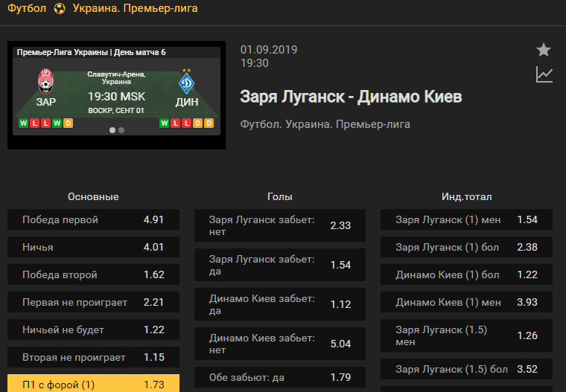566x392 pixels.
Task: Click the Основные market column header
Action: [93, 196]
